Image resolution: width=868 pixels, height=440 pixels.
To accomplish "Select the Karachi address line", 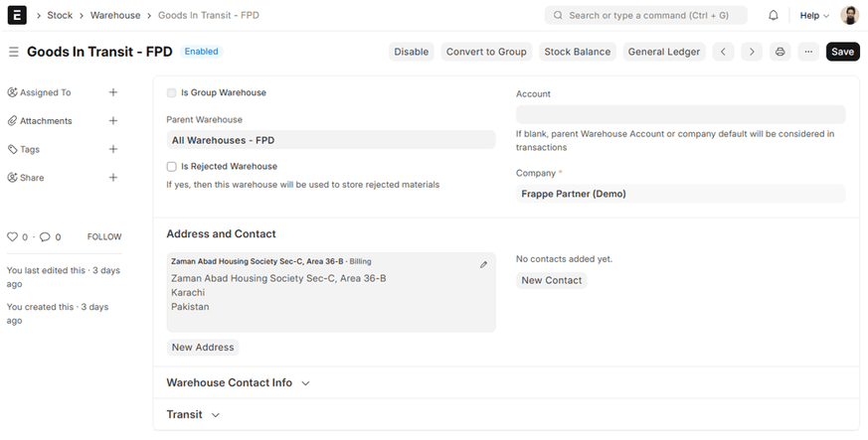I will (x=188, y=292).
